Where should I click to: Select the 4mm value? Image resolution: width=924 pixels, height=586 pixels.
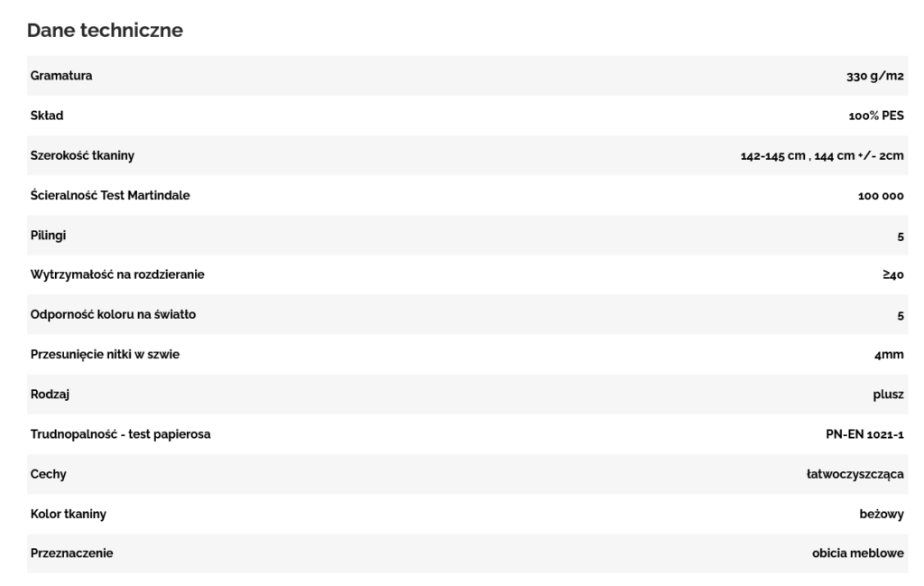[x=889, y=355]
